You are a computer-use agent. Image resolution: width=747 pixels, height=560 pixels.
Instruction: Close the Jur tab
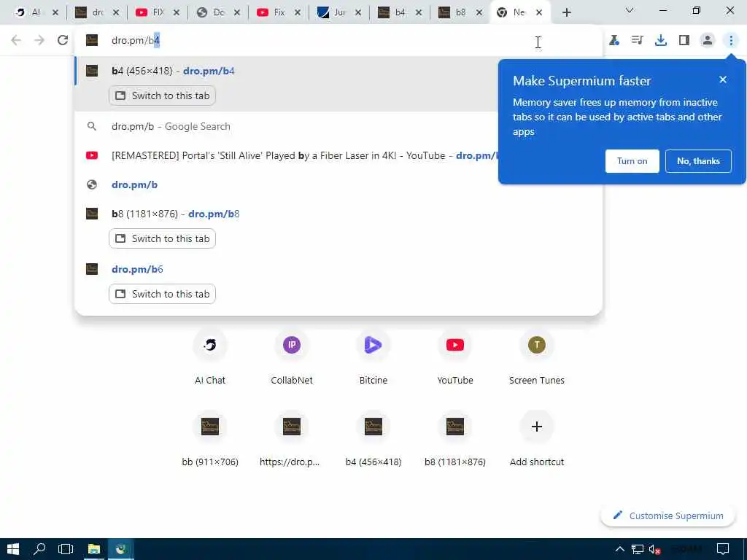(x=357, y=12)
